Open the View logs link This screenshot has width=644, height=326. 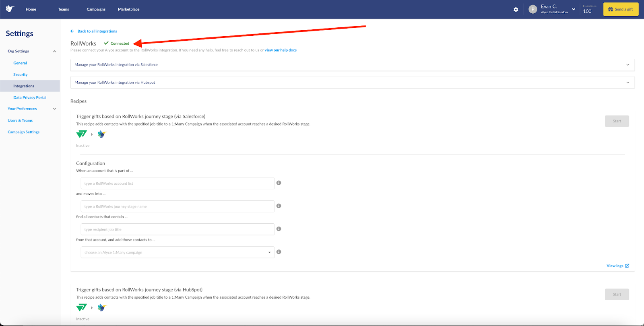(615, 266)
